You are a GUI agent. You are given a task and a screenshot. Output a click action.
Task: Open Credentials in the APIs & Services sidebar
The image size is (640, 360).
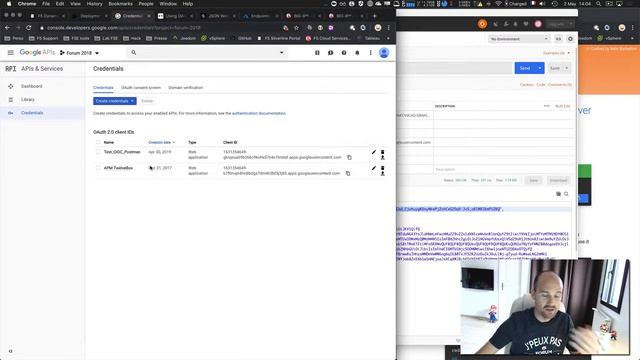pos(32,113)
